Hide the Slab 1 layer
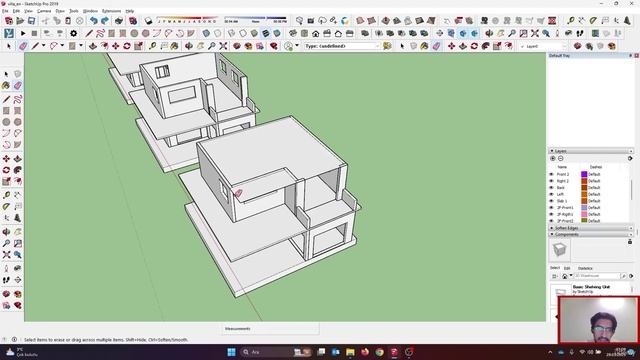Image resolution: width=640 pixels, height=360 pixels. tap(551, 201)
